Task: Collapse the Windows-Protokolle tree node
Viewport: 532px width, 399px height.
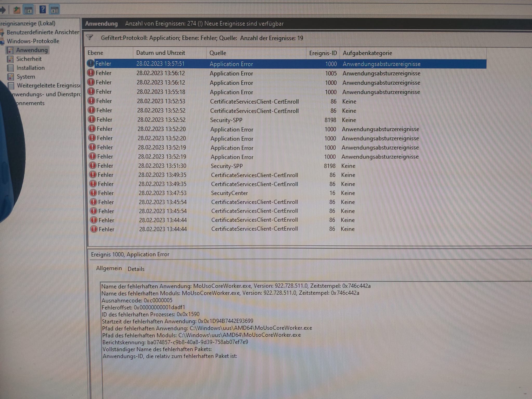Action: click(x=33, y=41)
